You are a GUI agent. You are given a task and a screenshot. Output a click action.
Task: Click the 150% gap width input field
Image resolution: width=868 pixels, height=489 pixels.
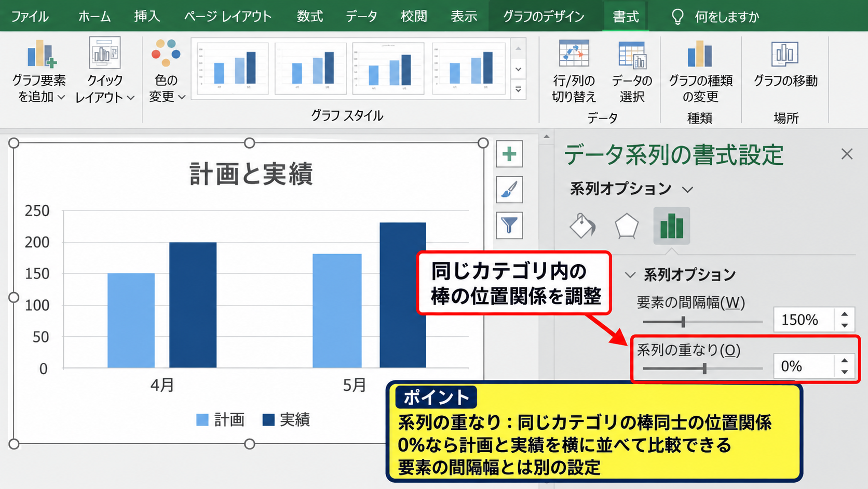point(804,320)
